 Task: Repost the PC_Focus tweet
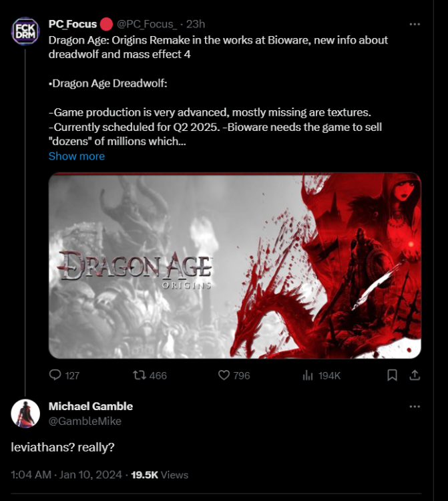140,375
